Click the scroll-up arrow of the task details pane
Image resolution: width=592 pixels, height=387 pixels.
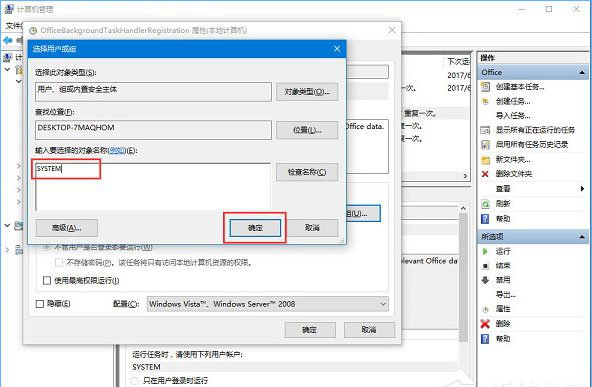463,208
